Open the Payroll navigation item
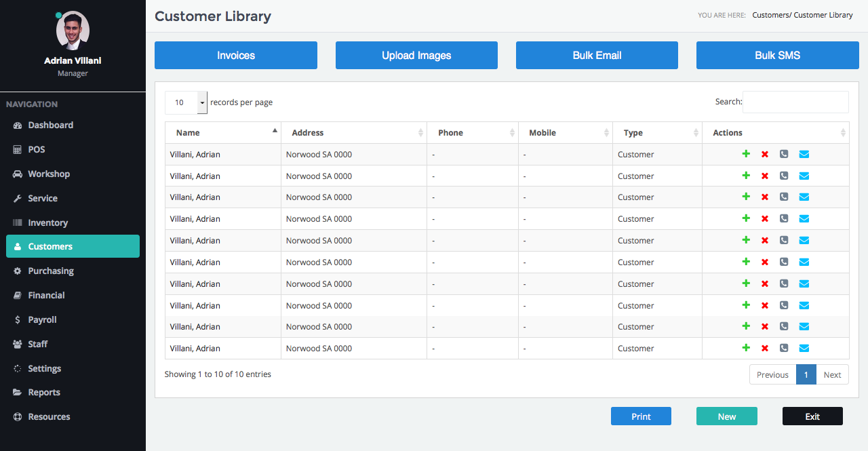This screenshot has width=868, height=451. coord(42,320)
